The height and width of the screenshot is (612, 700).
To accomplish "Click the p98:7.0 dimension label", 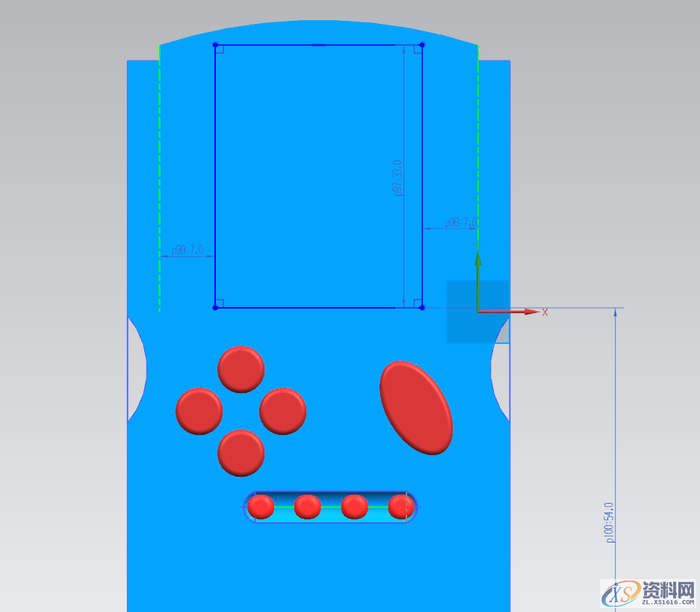I will pyautogui.click(x=460, y=223).
